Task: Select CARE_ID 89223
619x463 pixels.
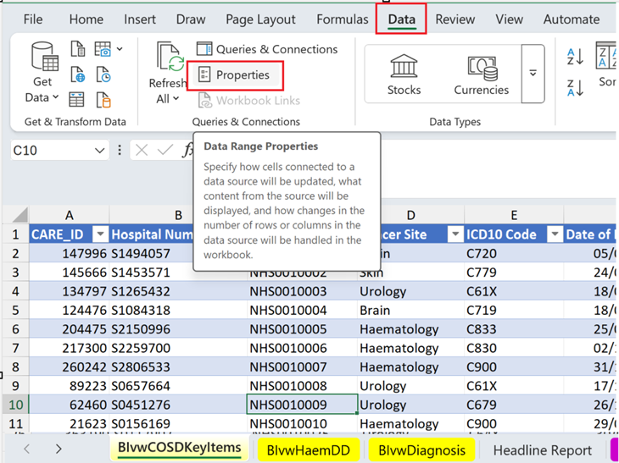Action: 69,386
